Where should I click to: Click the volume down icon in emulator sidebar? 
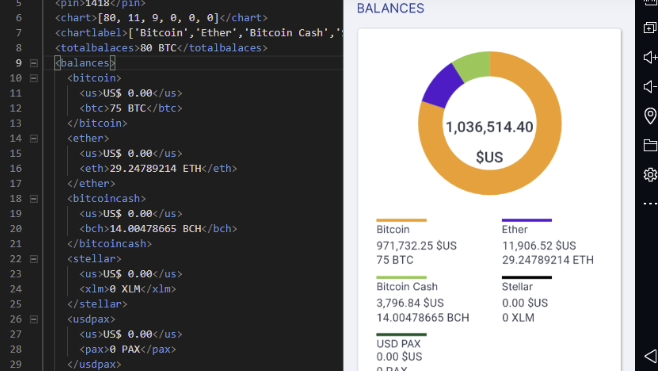click(x=650, y=86)
